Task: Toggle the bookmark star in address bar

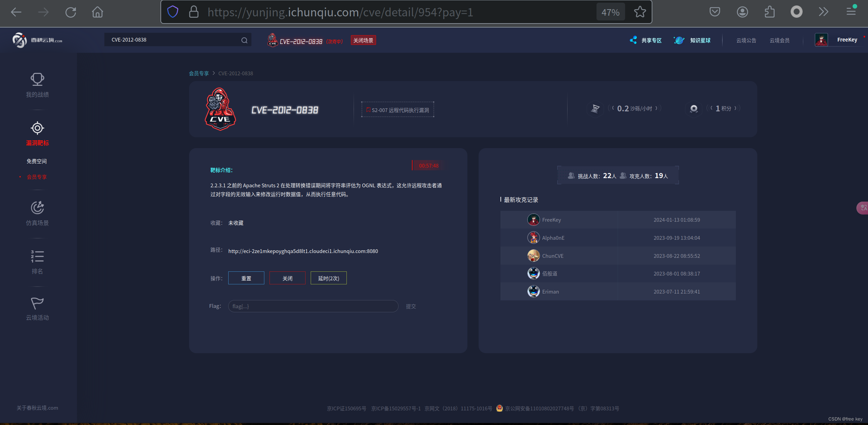Action: [x=640, y=12]
